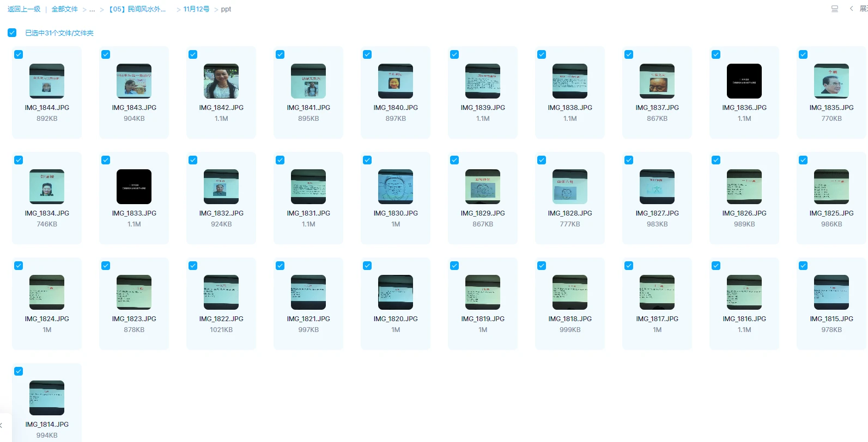The height and width of the screenshot is (442, 868).
Task: Expand the collapsed breadcrumb ellipsis
Action: pos(92,9)
